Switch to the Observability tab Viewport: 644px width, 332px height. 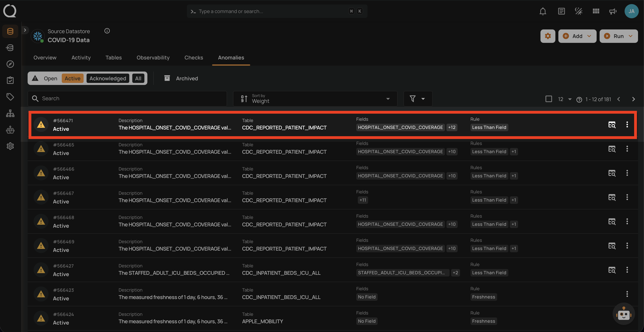(153, 58)
